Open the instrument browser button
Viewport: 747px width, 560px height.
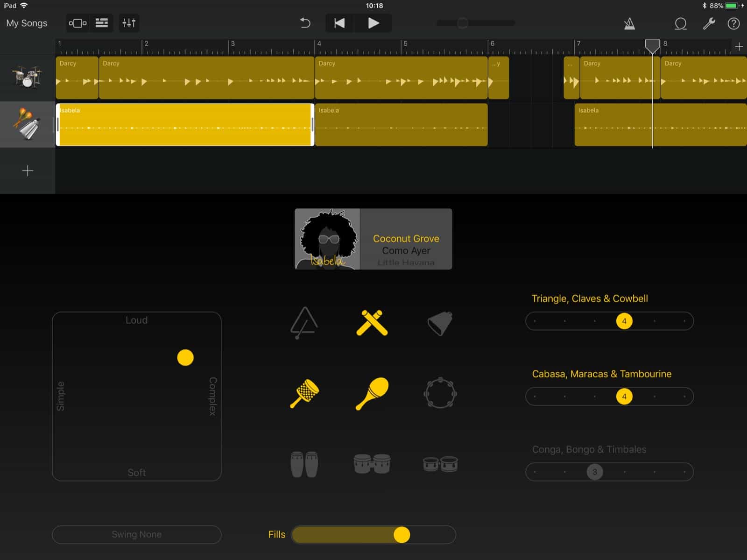78,23
